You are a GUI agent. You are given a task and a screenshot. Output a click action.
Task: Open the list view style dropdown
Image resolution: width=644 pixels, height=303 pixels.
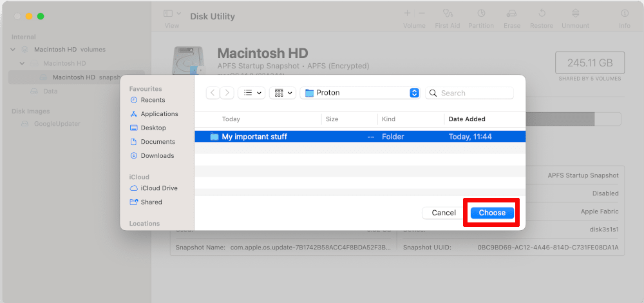pos(252,93)
